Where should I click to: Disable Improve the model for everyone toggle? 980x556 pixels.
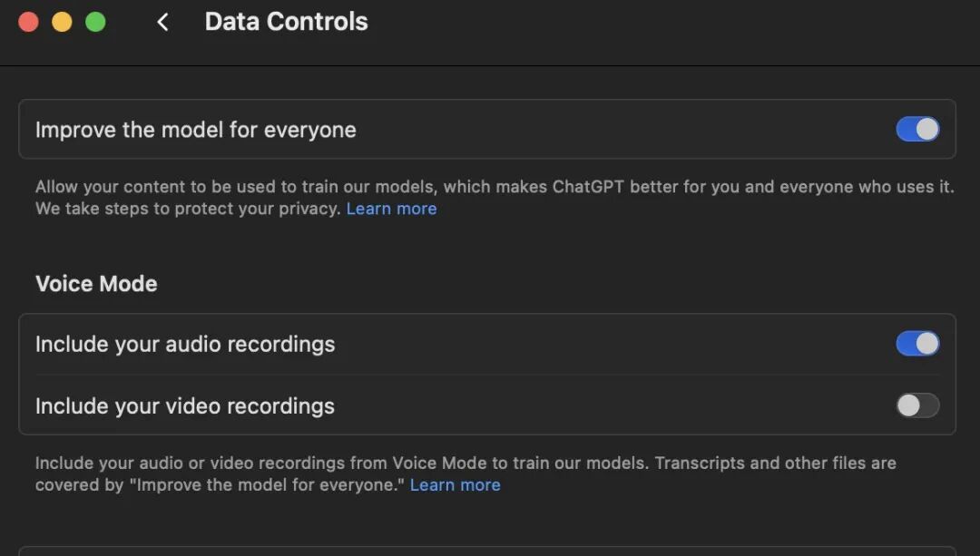(x=917, y=130)
